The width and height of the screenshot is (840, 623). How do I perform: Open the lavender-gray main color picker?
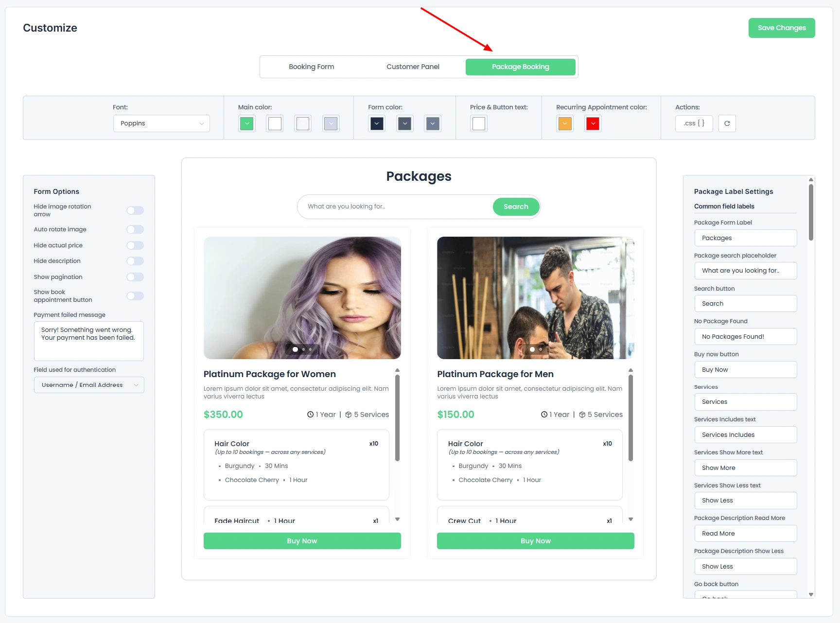coord(331,123)
